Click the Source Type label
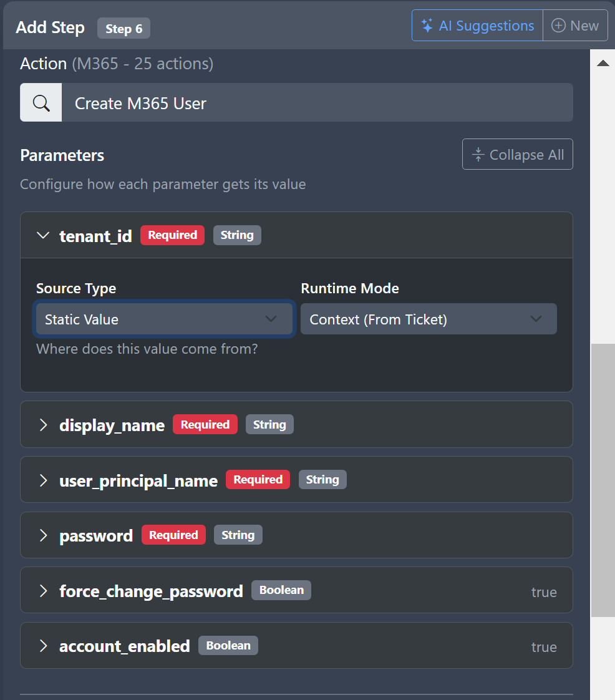The height and width of the screenshot is (700, 615). 76,288
